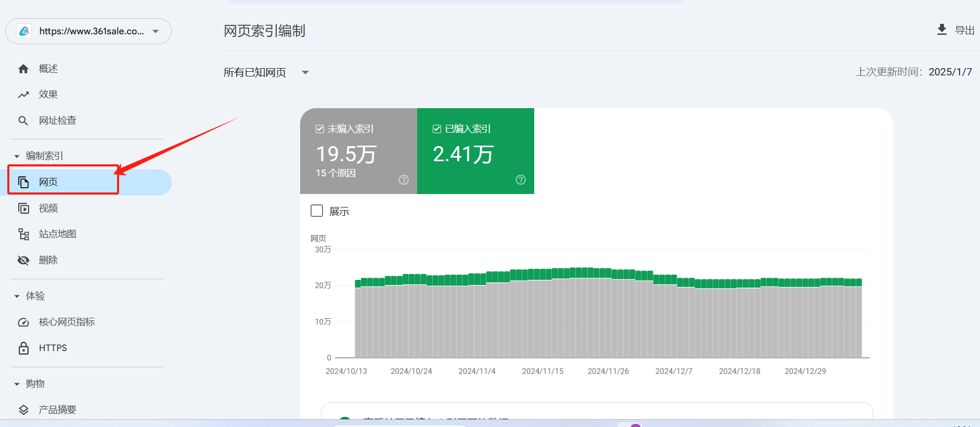Toggle the 已编入索引 checkbox

click(x=437, y=129)
